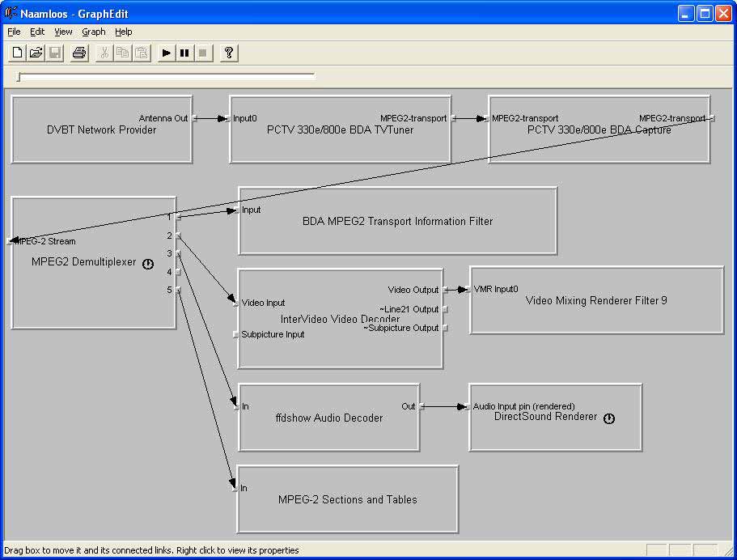Select the MPEG2 Demultiplexer filter box

click(94, 263)
